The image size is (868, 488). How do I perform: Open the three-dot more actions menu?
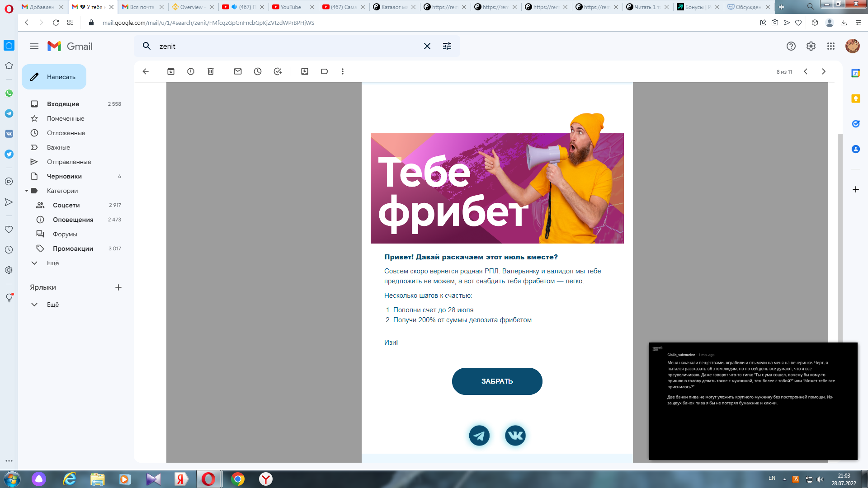coord(343,71)
